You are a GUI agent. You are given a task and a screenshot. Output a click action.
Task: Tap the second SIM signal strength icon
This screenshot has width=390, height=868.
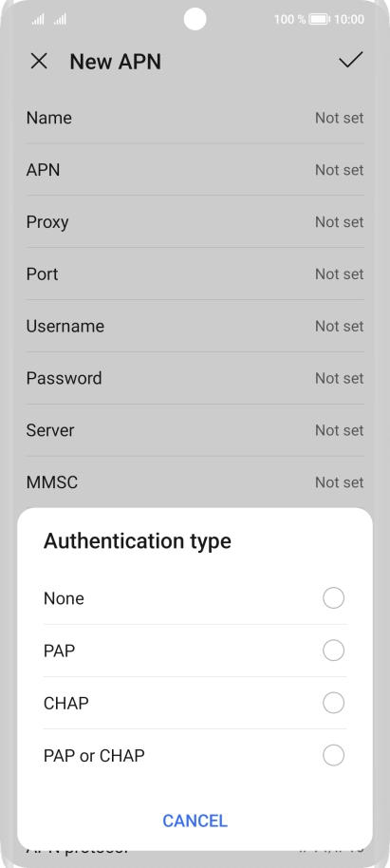click(60, 19)
